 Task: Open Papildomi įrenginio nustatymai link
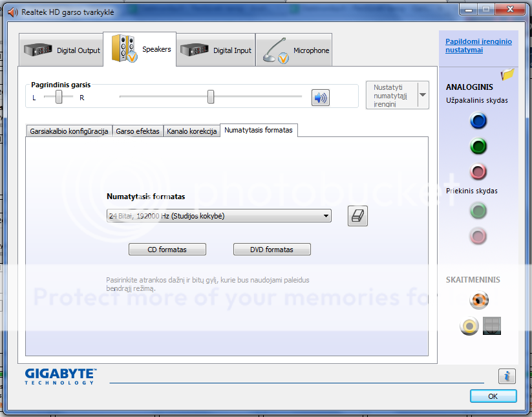coord(478,45)
